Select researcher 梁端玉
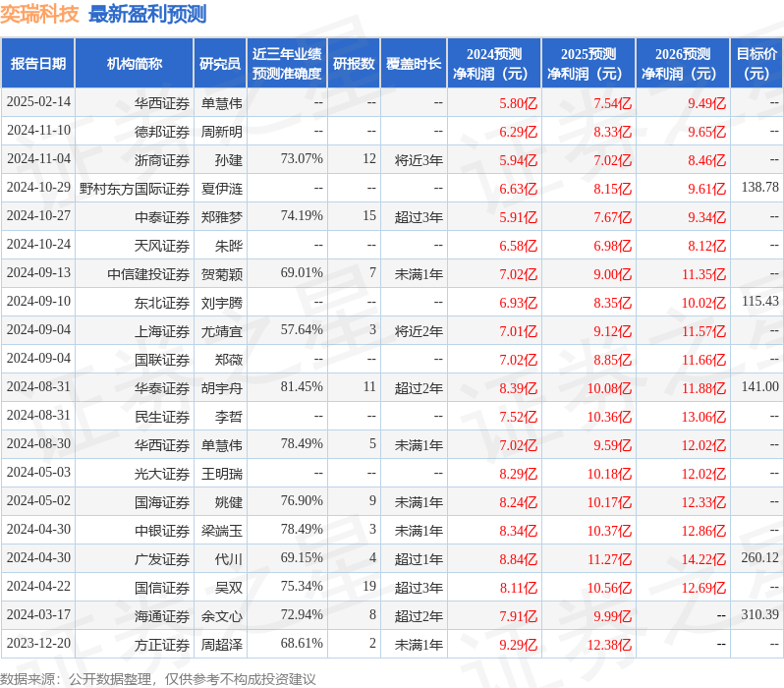Screen dimensions: 784x688 coord(221,531)
